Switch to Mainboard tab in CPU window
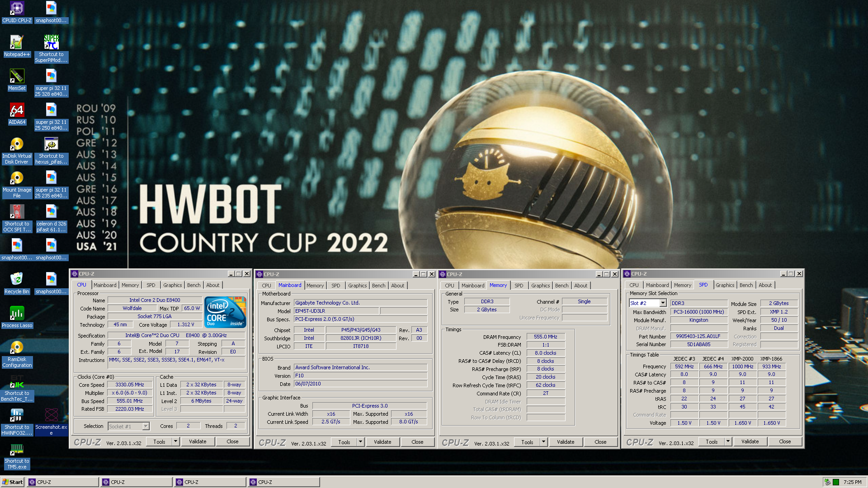The height and width of the screenshot is (488, 868). coord(105,285)
